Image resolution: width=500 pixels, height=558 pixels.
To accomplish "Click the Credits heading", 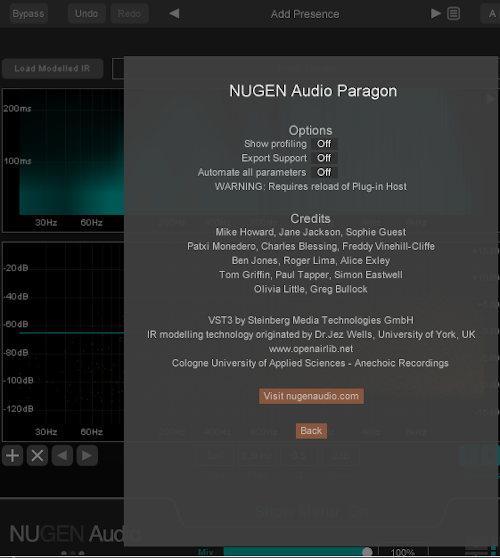I will pos(310,219).
